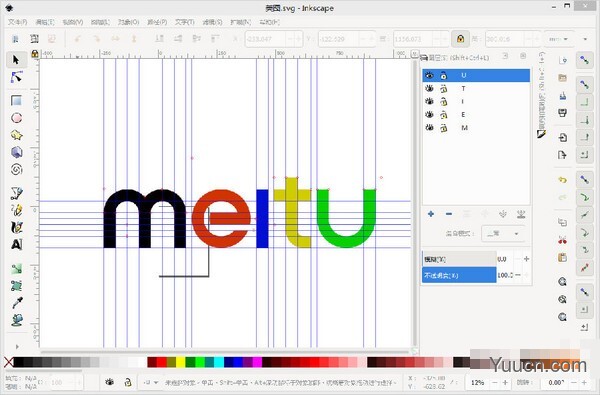Image resolution: width=600 pixels, height=395 pixels.
Task: Select the Color dropper tool
Action: (16, 303)
